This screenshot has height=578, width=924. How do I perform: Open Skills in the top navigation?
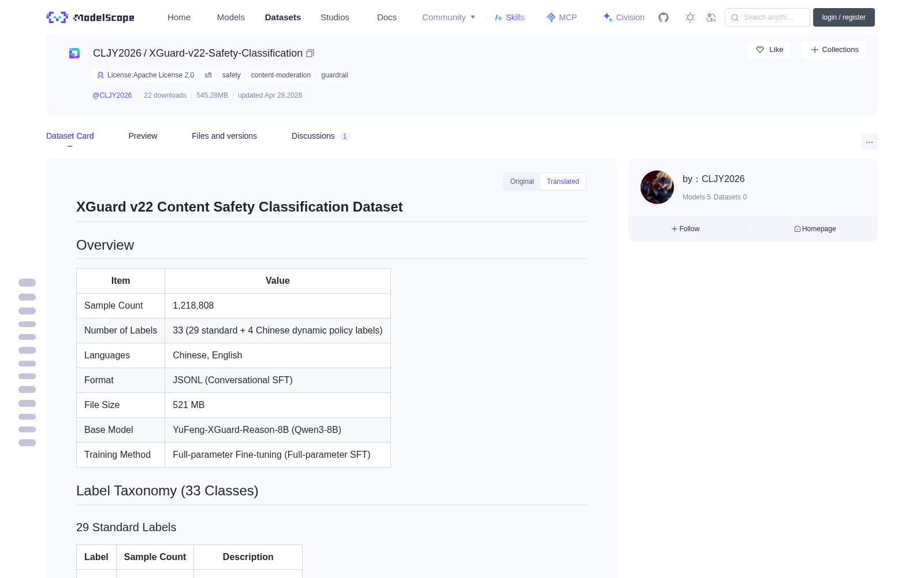509,17
